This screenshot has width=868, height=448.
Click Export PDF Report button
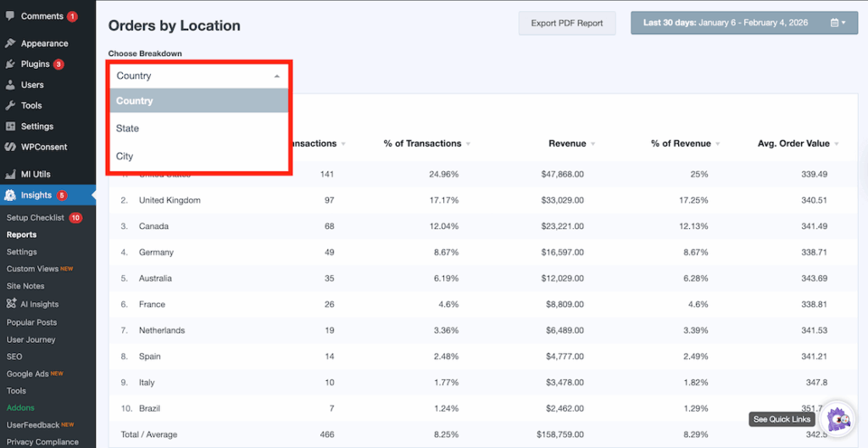click(566, 23)
